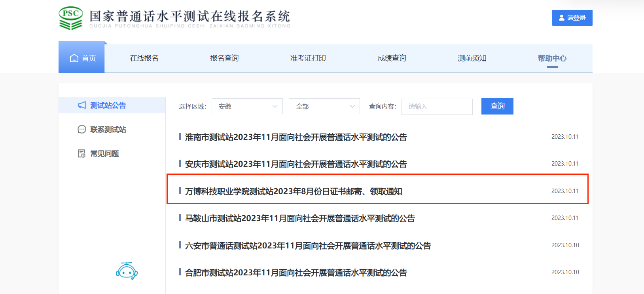
Task: Click the home icon in navigation bar
Action: pos(74,58)
